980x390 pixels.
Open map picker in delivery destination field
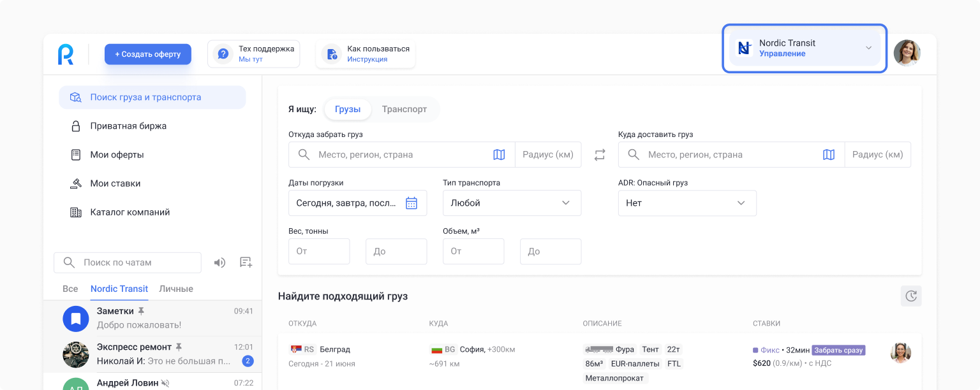click(x=828, y=155)
